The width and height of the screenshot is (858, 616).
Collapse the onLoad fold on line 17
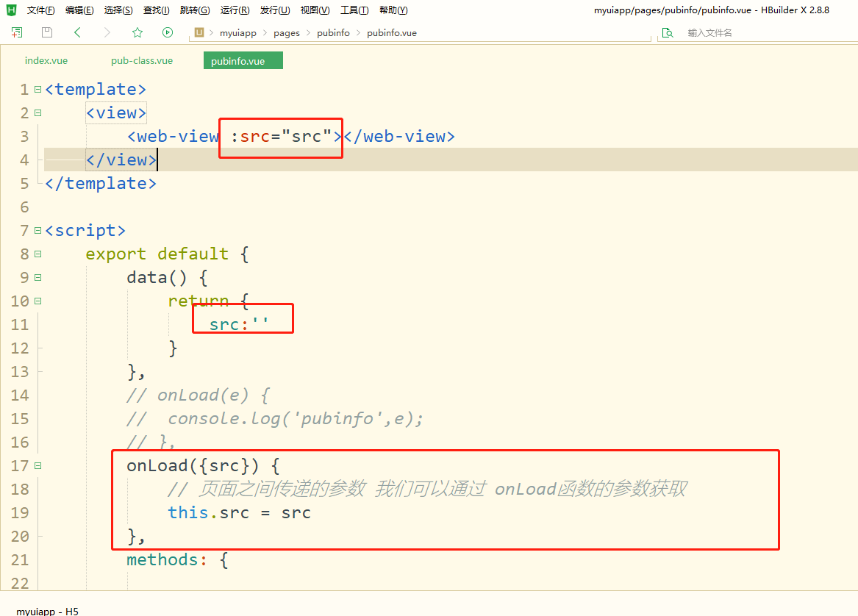[x=37, y=465]
